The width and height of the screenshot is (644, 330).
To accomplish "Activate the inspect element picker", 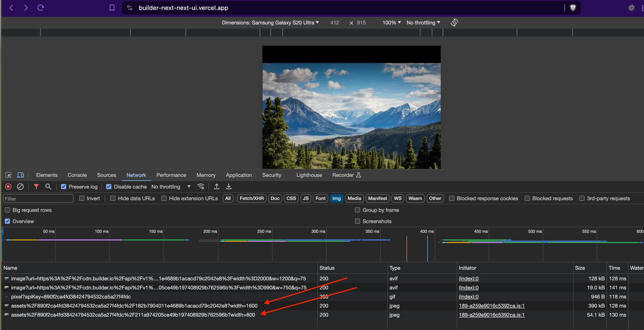I will (x=8, y=175).
